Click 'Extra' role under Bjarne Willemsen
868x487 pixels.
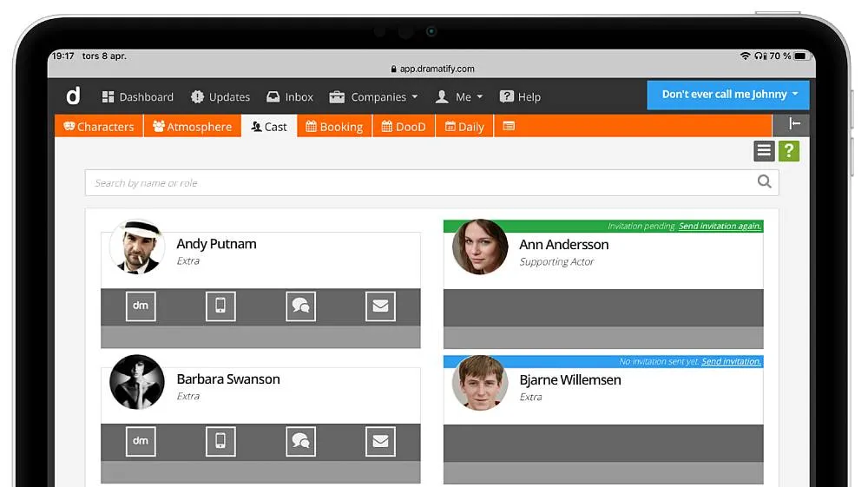pos(530,397)
